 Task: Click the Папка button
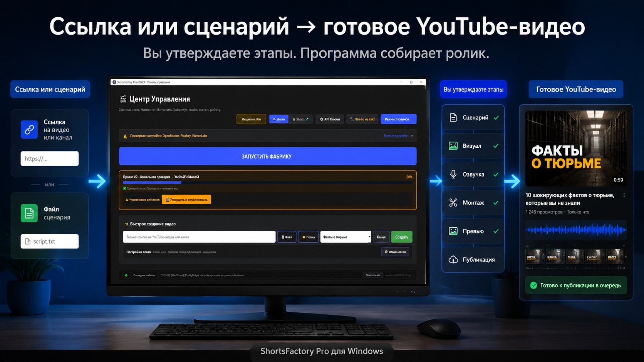309,237
